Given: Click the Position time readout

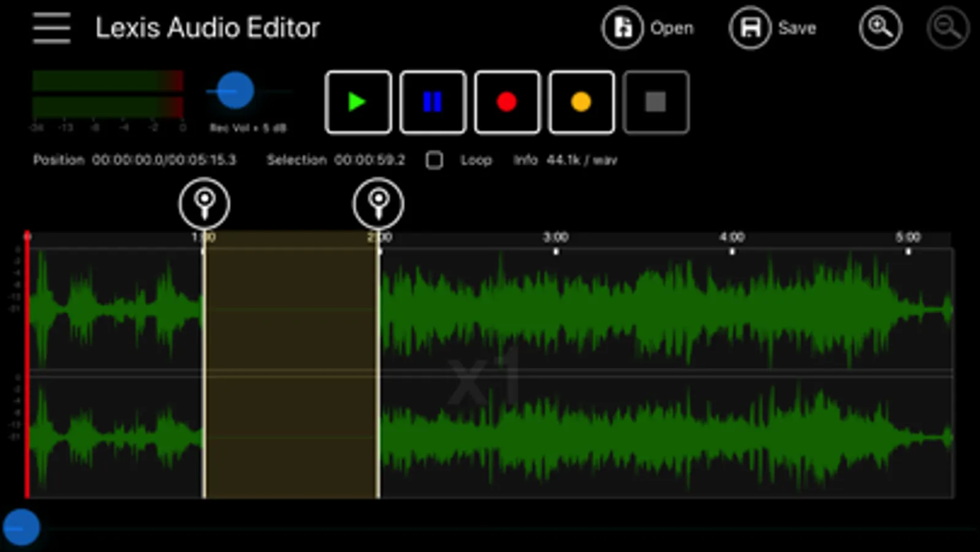Looking at the screenshot, I should (134, 160).
